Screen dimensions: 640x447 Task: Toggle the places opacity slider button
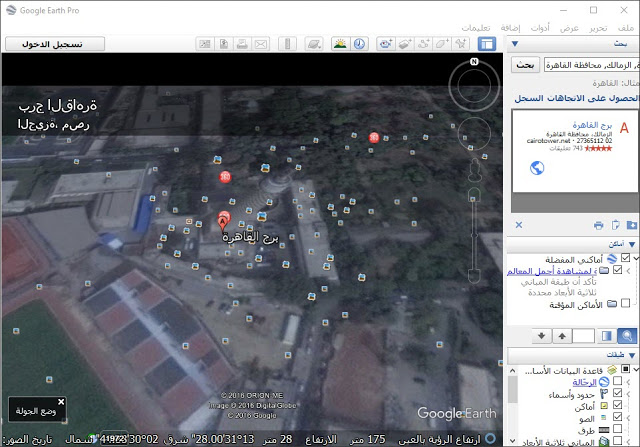(607, 336)
